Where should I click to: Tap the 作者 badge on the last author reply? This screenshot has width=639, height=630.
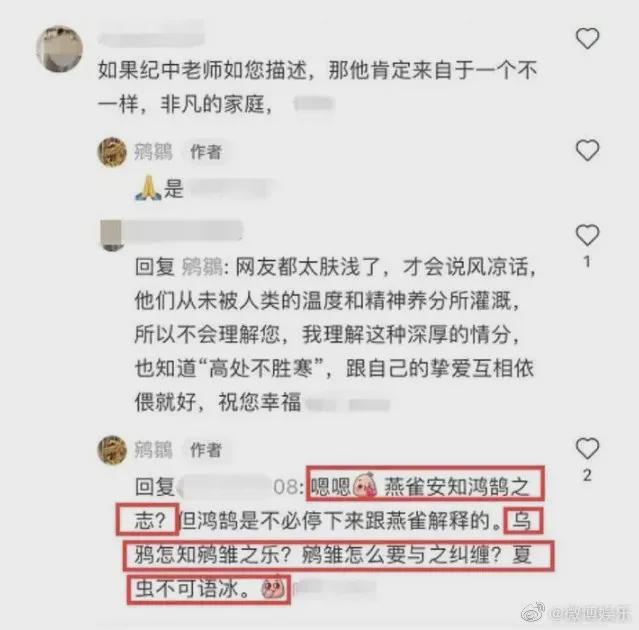pos(206,450)
